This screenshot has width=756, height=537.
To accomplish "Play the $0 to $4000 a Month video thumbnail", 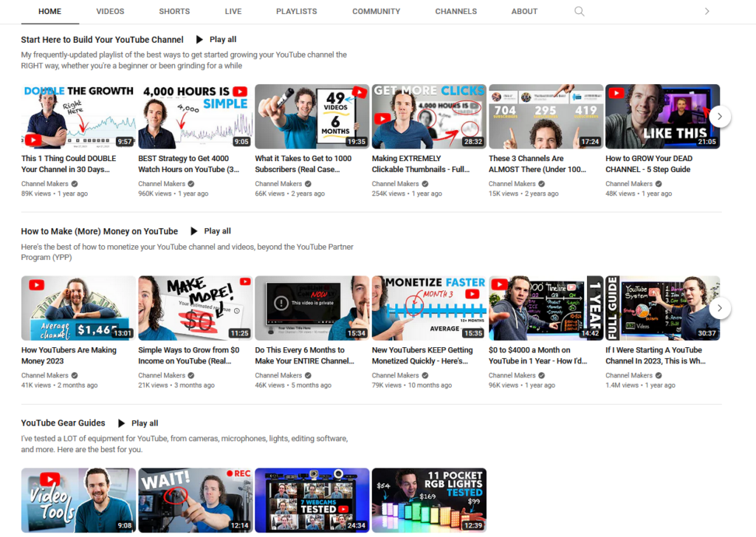I will pos(545,308).
